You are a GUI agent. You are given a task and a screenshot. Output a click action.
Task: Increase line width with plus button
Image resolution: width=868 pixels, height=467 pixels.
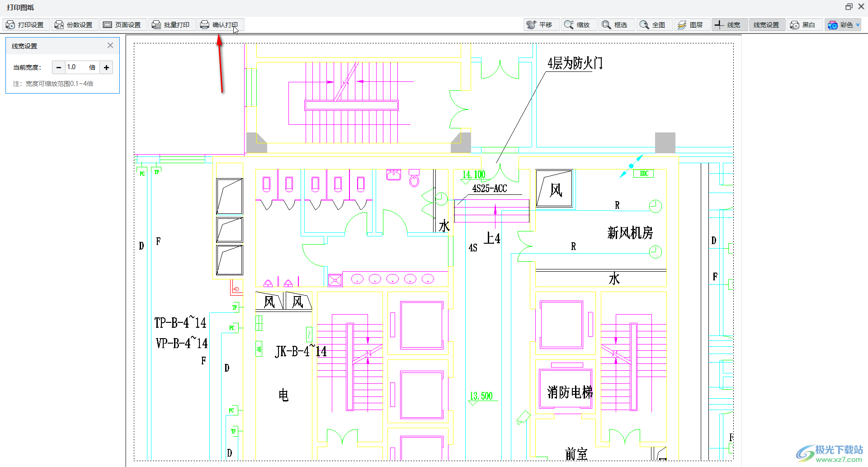(107, 67)
